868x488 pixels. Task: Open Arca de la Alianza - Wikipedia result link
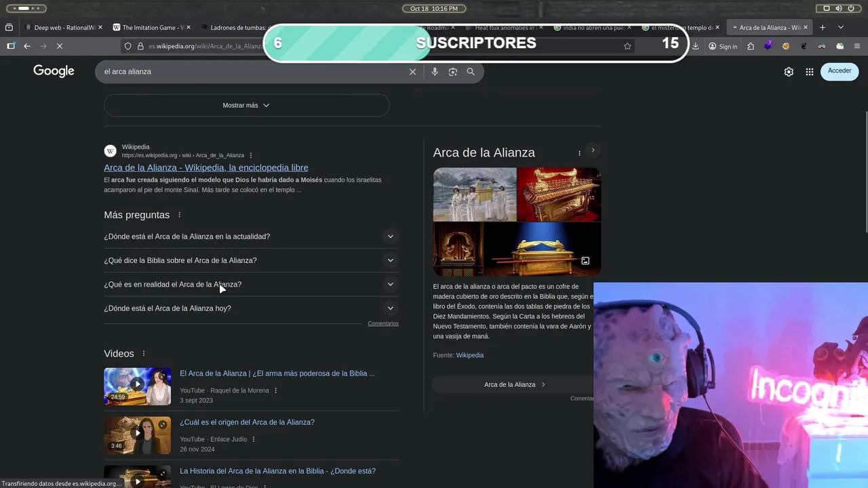206,167
